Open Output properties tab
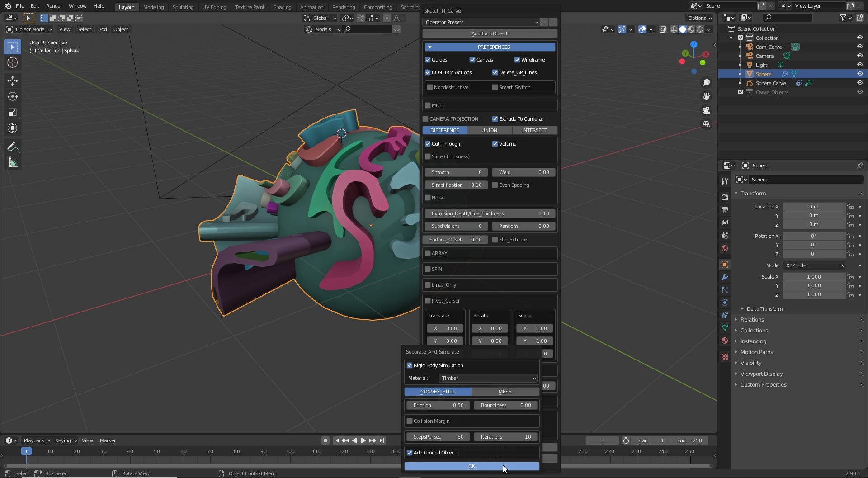 point(725,210)
